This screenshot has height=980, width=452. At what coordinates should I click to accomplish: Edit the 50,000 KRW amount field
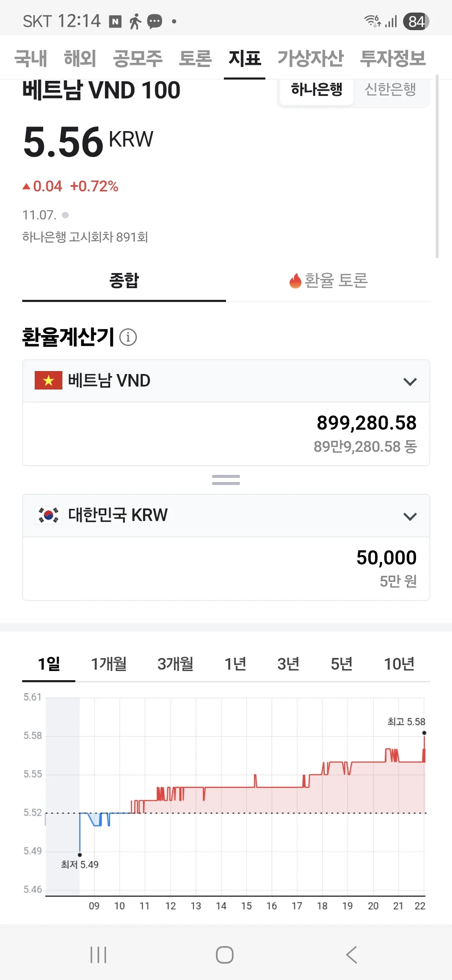point(226,569)
